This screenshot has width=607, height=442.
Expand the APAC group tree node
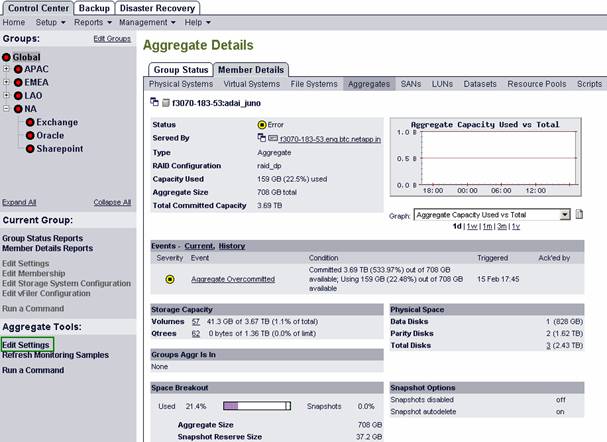click(6, 69)
